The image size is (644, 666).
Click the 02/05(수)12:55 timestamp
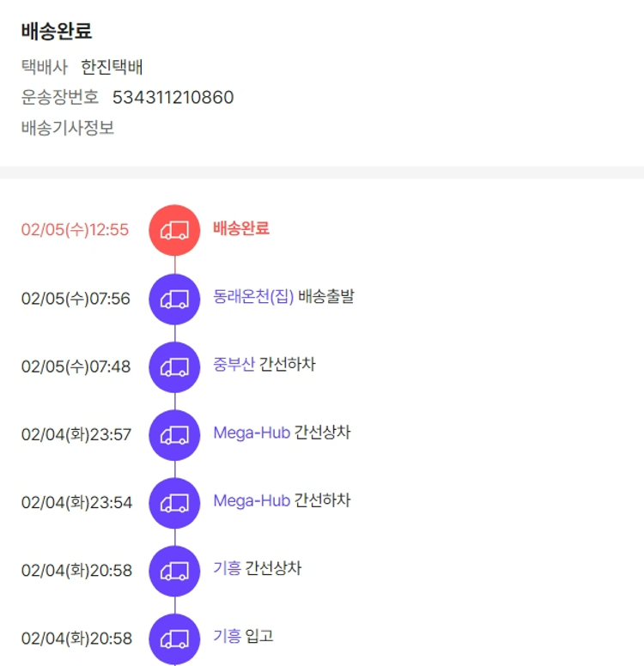(x=75, y=230)
